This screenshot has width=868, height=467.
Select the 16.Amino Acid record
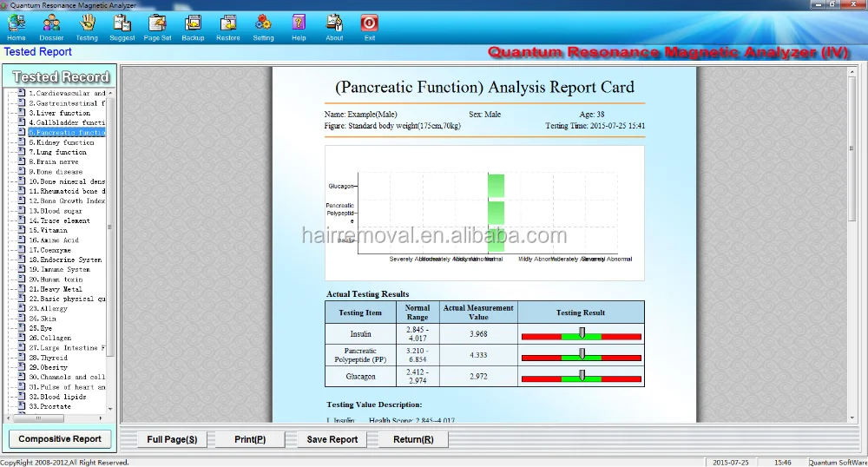pyautogui.click(x=54, y=240)
